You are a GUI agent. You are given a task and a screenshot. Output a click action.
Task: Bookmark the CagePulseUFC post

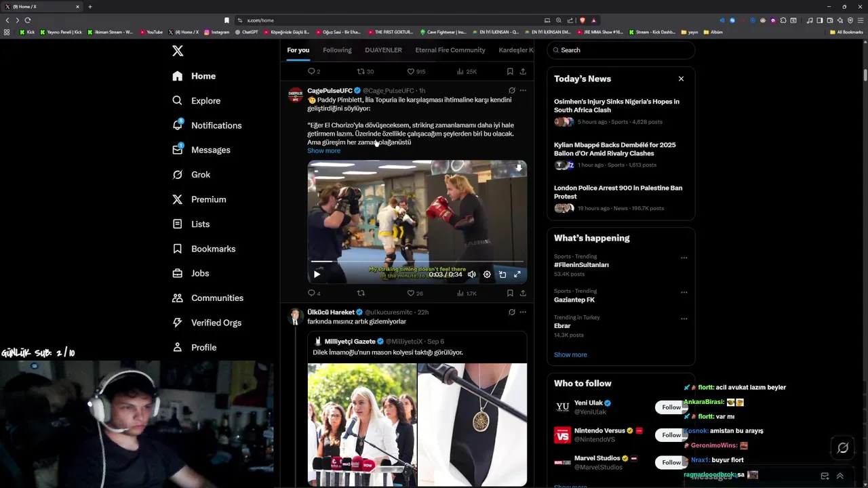510,293
